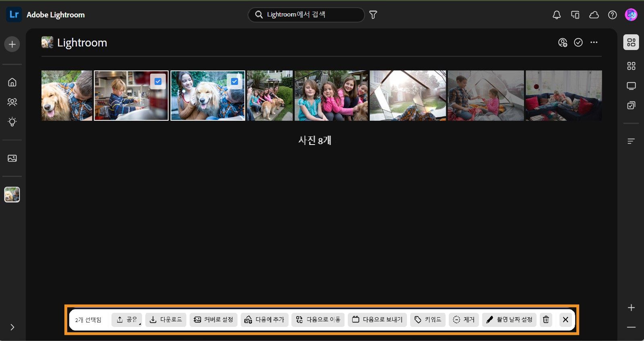The width and height of the screenshot is (644, 341).
Task: Open the kids sitting with dog outdoors photo
Action: 270,95
